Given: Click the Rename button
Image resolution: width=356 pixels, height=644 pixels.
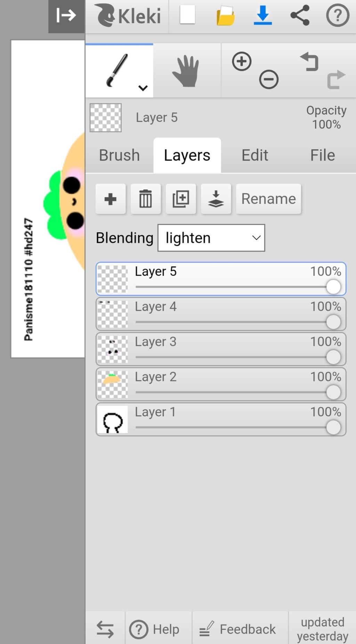Looking at the screenshot, I should (268, 199).
